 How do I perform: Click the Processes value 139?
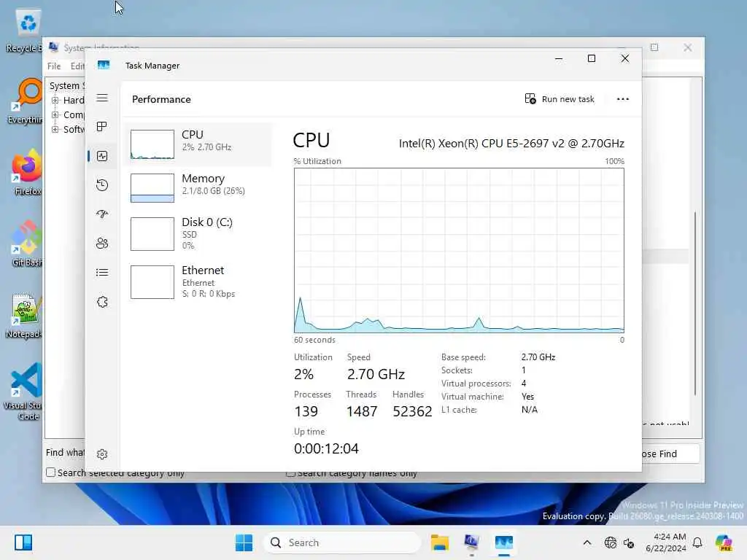(306, 411)
